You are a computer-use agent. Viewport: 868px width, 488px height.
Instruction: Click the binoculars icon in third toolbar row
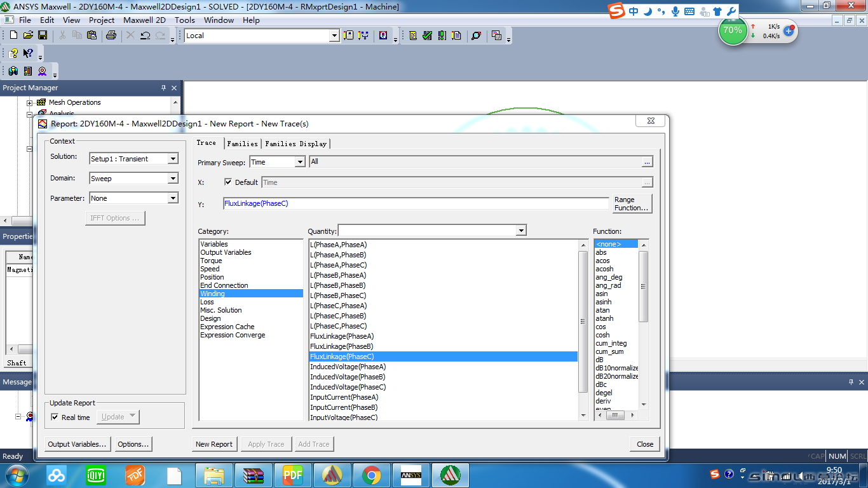[x=13, y=71]
